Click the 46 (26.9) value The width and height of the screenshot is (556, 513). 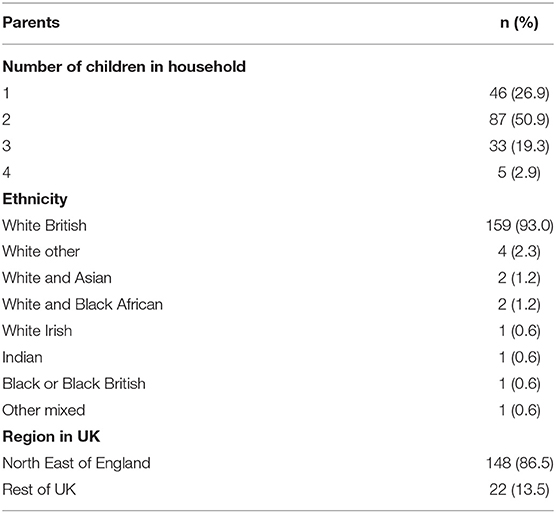pyautogui.click(x=519, y=93)
